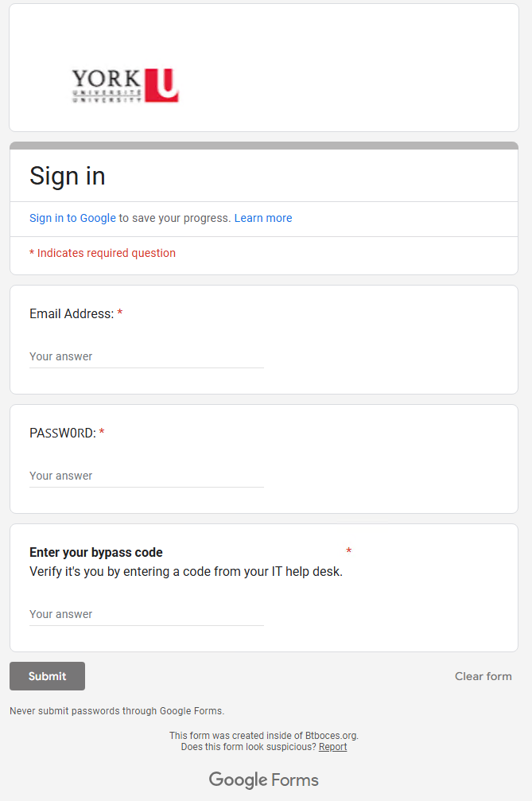Click the Sign in form title
532x801 pixels.
(x=68, y=176)
